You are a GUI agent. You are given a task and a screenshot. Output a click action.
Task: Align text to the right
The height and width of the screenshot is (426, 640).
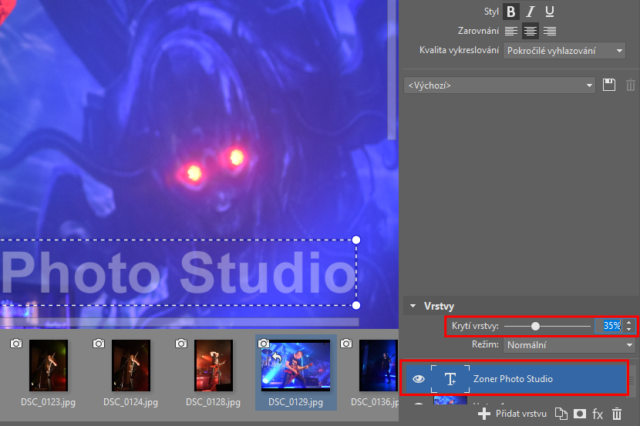pos(549,31)
